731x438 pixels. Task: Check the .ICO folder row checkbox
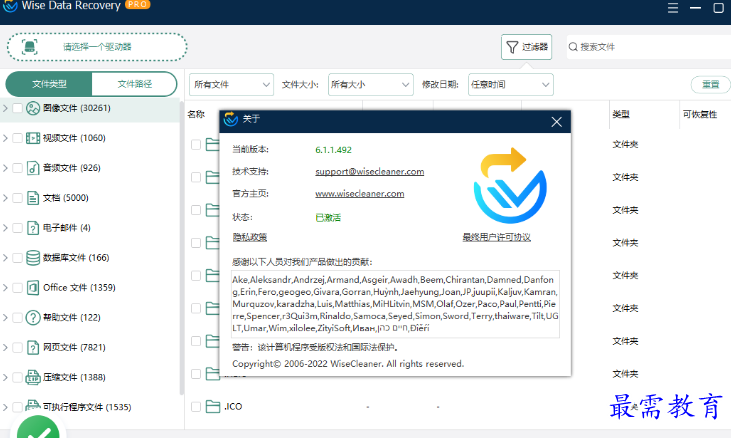point(196,407)
